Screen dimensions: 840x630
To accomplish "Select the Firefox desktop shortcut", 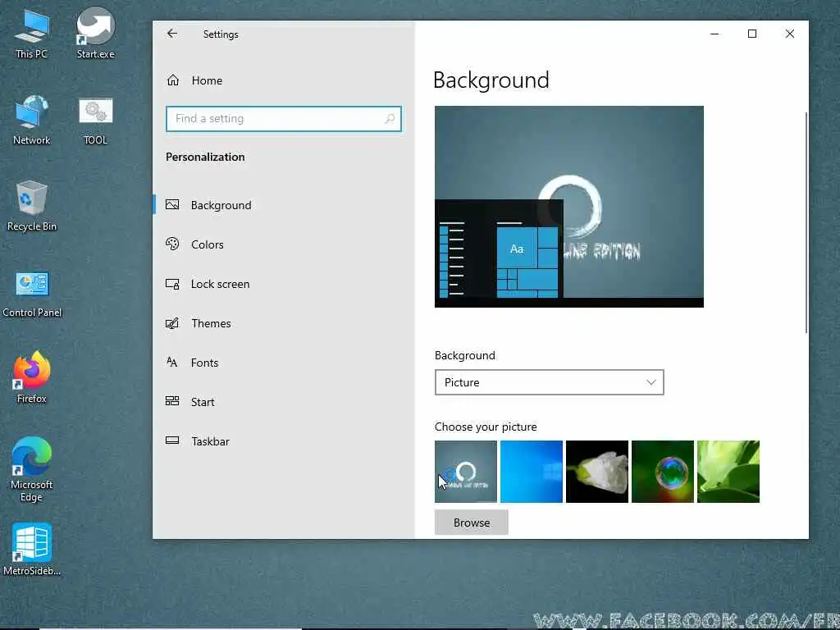I will click(32, 377).
